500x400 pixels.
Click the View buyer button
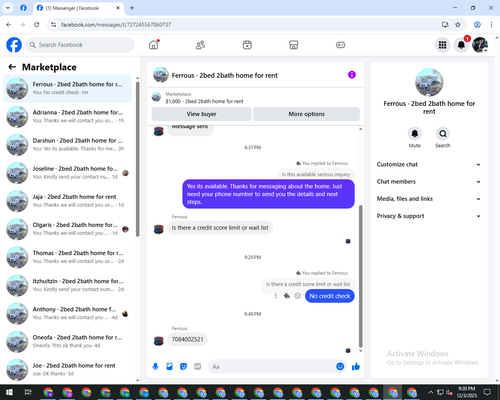click(201, 114)
